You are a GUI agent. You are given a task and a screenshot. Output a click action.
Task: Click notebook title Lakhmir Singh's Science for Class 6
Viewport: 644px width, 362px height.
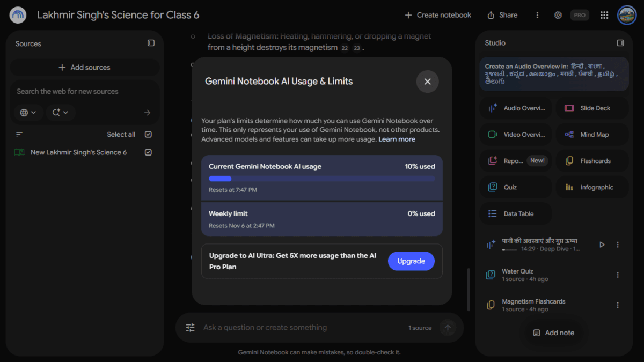coord(118,15)
